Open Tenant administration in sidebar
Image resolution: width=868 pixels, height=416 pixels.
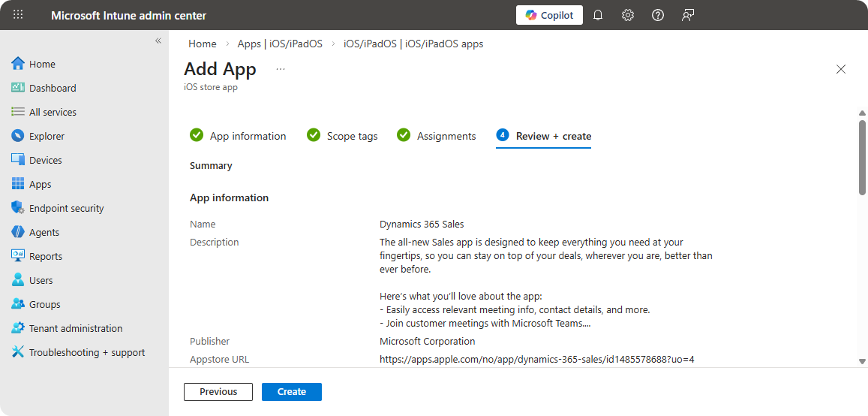click(75, 328)
